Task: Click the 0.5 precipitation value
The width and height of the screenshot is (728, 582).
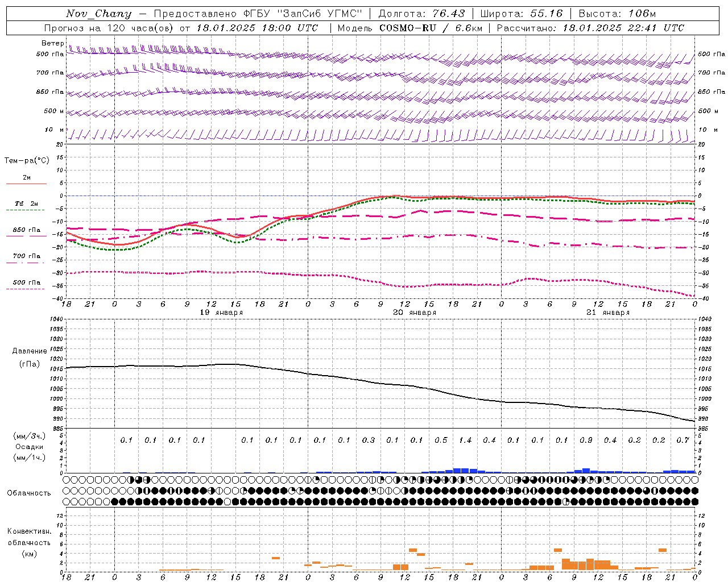Action: pos(441,440)
